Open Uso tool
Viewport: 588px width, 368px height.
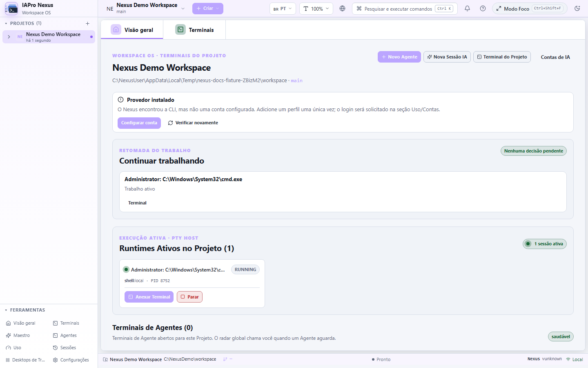click(13, 348)
